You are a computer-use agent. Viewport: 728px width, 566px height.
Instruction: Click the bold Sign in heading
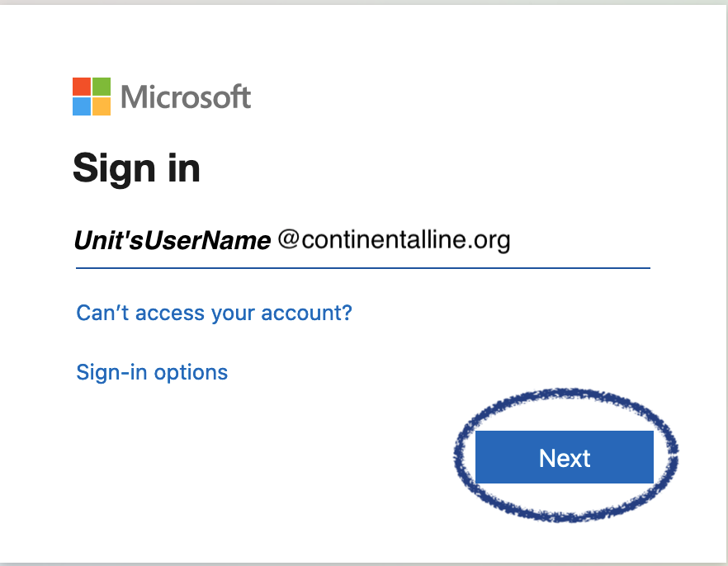[136, 168]
